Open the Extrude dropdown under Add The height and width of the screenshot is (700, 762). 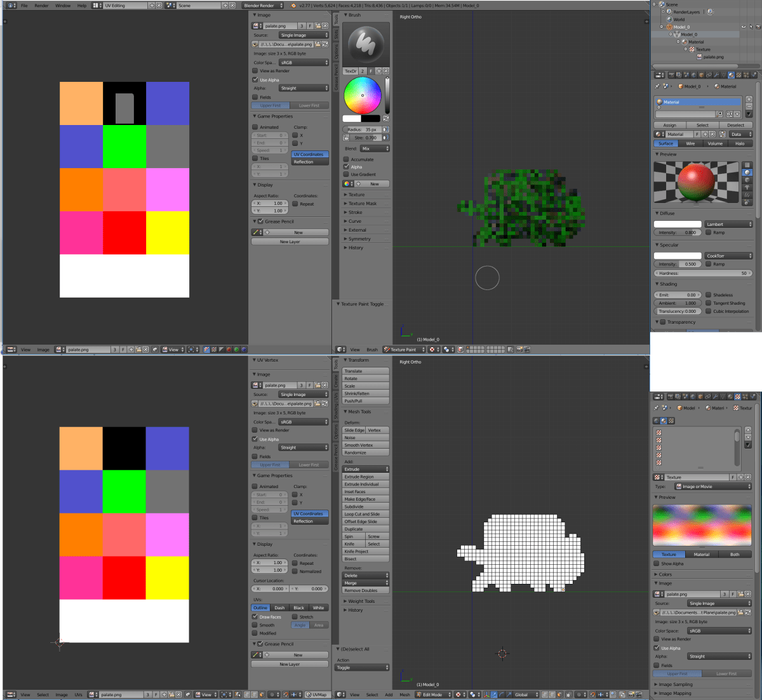(x=366, y=469)
